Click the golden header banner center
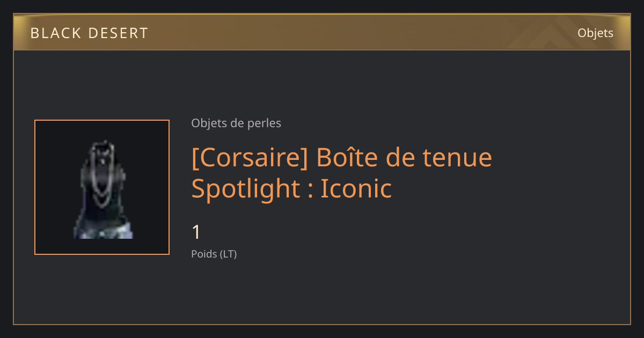The width and height of the screenshot is (644, 338). point(322,32)
